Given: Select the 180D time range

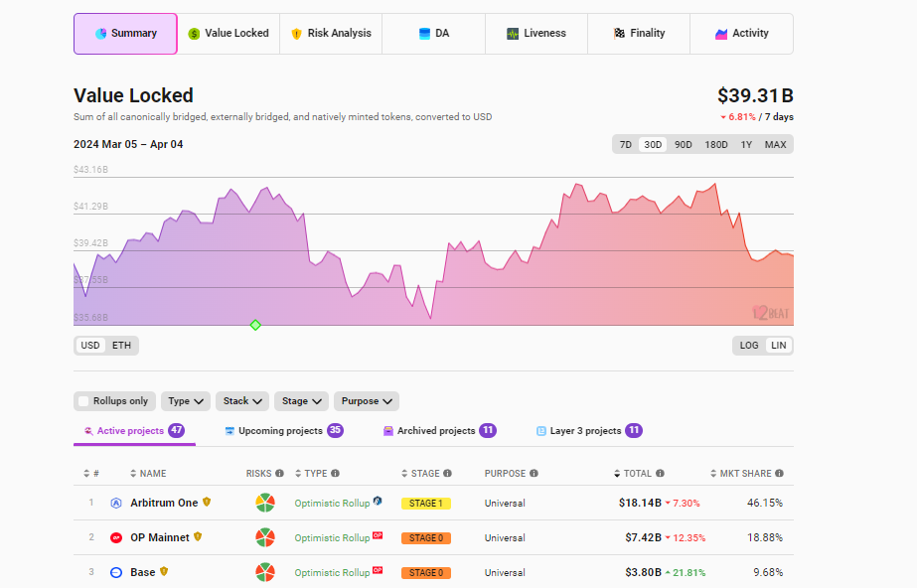Looking at the screenshot, I should coord(716,144).
